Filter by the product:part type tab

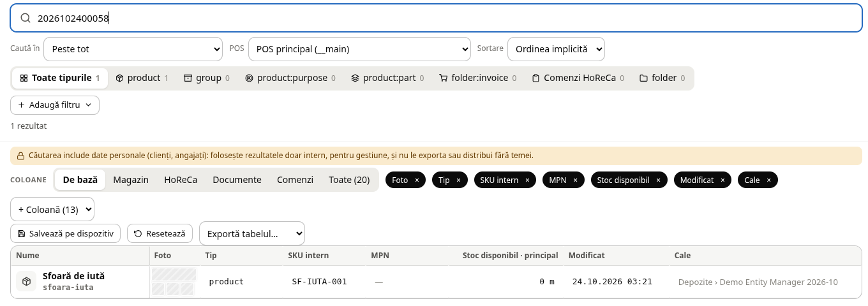tap(387, 78)
